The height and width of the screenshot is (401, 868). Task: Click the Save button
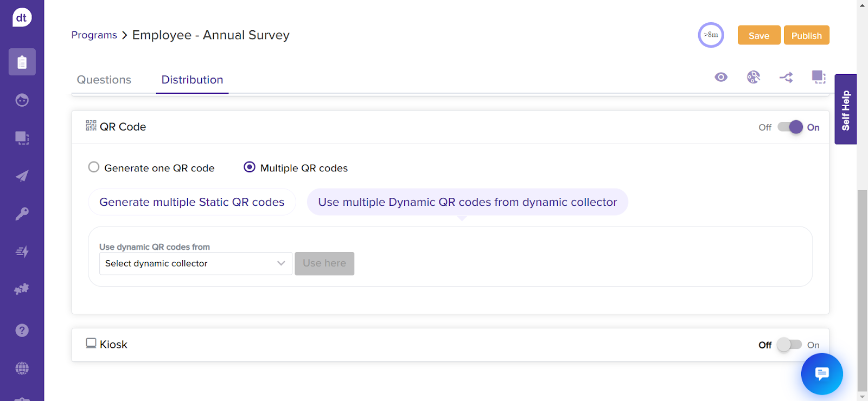[758, 35]
